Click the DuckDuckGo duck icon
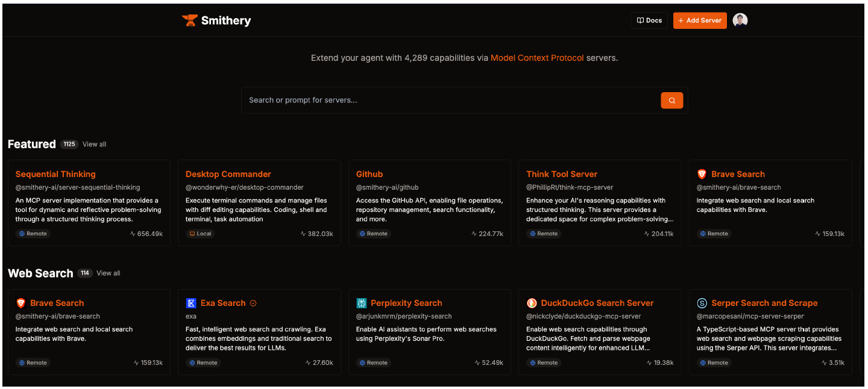This screenshot has width=868, height=389. (532, 303)
